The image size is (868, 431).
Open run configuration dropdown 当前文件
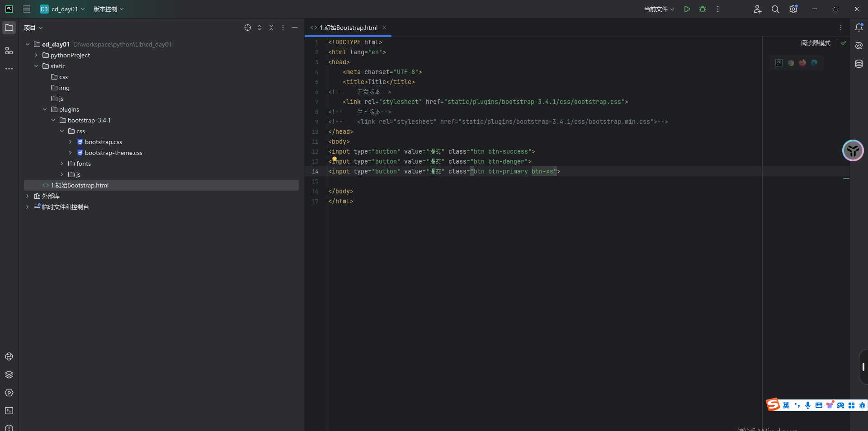click(x=659, y=9)
